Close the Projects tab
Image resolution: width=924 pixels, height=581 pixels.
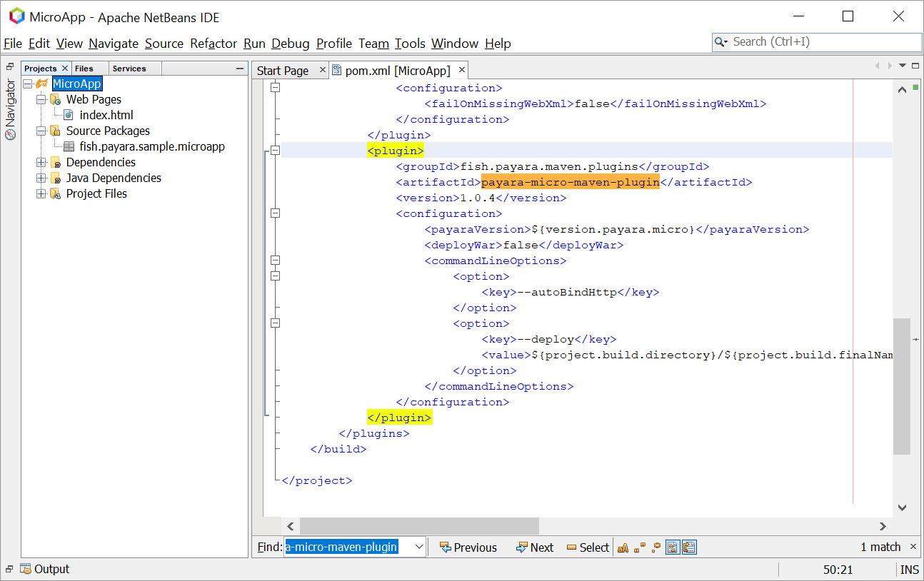click(x=65, y=69)
